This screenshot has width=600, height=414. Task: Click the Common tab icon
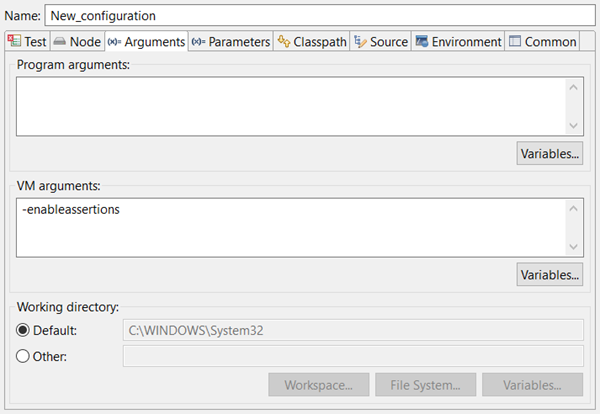click(514, 42)
